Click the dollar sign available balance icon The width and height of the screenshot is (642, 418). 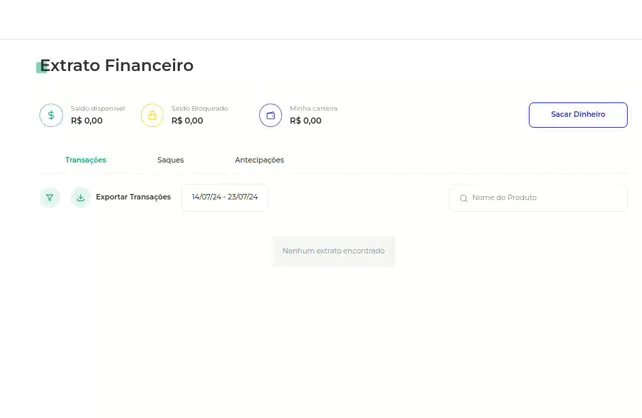click(x=51, y=115)
